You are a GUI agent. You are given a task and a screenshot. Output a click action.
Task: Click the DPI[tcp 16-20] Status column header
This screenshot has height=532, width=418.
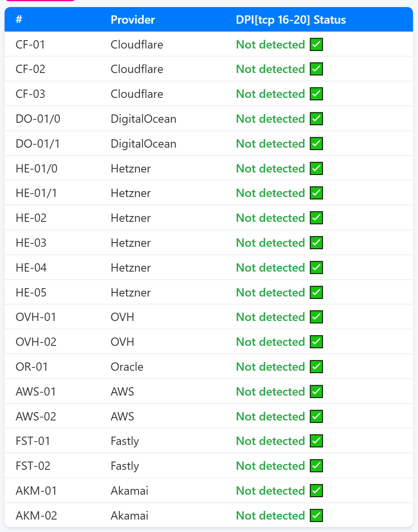coord(291,20)
